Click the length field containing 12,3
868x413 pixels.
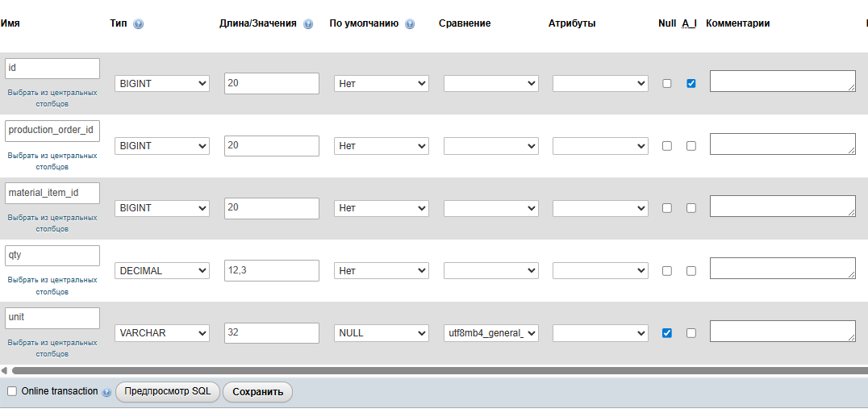point(271,271)
